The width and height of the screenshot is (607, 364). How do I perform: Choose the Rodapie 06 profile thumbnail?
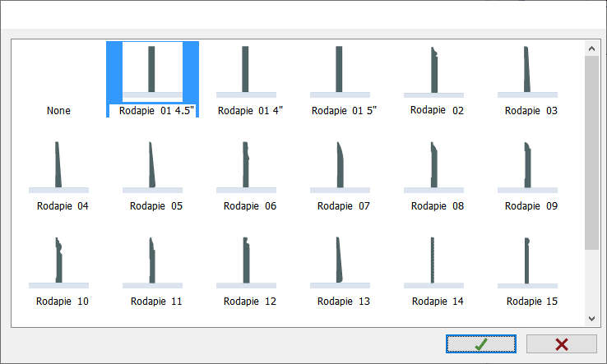[246, 167]
